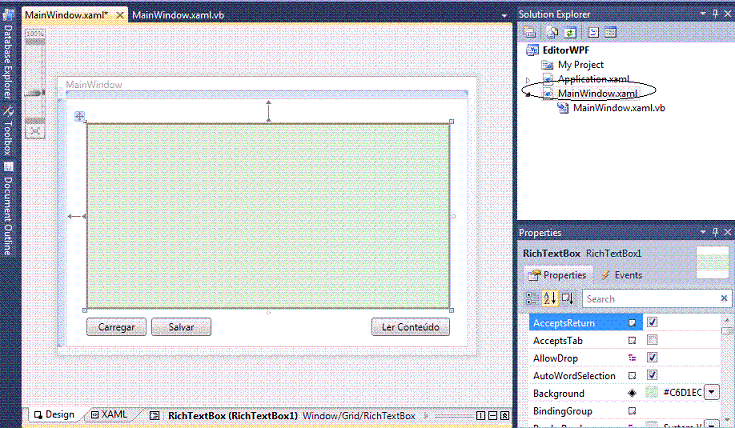The width and height of the screenshot is (735, 428).
Task: Click the View Code icon in Solution Explorer
Action: pyautogui.click(x=593, y=32)
